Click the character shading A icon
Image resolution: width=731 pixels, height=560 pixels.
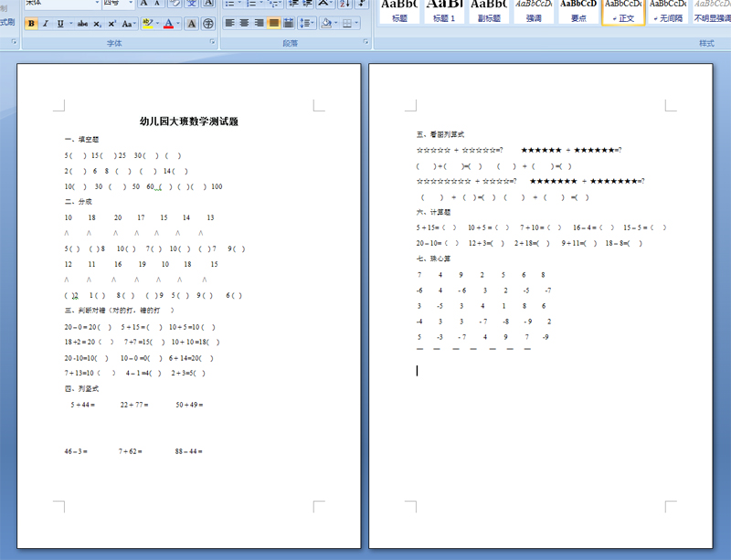[x=191, y=24]
